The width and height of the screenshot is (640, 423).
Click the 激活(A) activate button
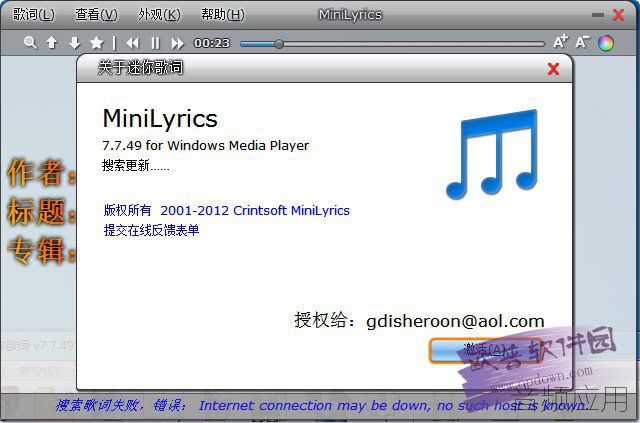pyautogui.click(x=484, y=350)
